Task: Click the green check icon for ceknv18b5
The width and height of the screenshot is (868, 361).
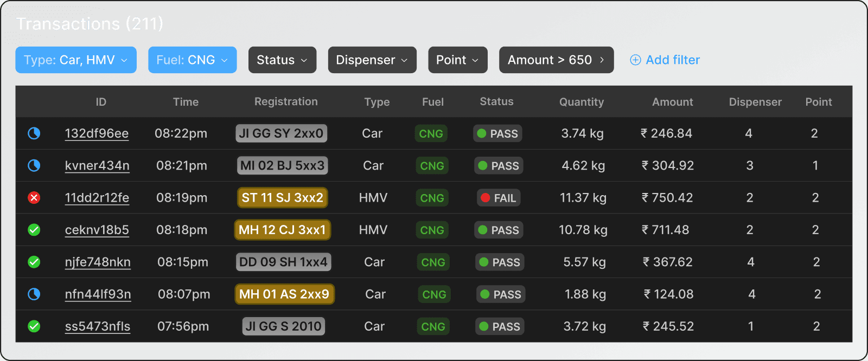Action: (34, 230)
